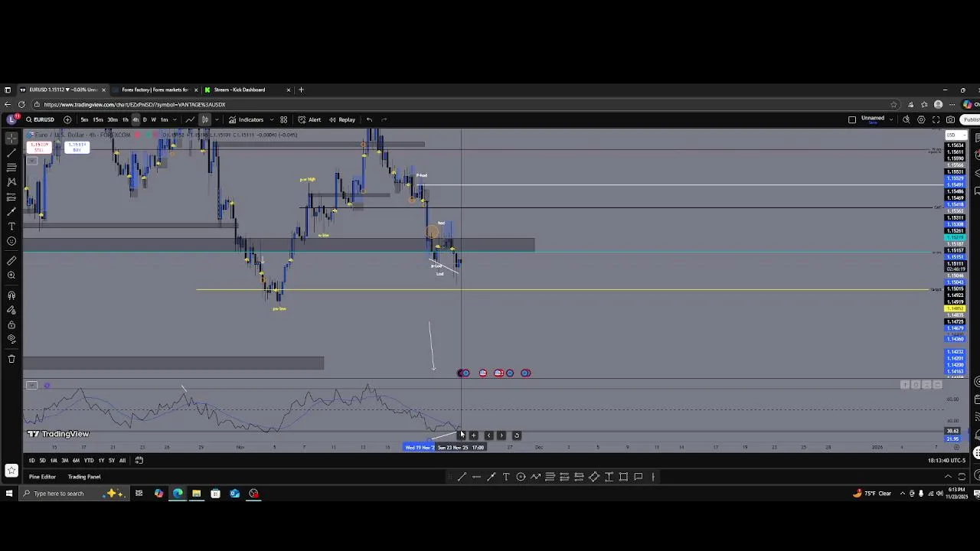Set date range to 1D
Viewport: 980px width, 551px height.
click(x=31, y=461)
